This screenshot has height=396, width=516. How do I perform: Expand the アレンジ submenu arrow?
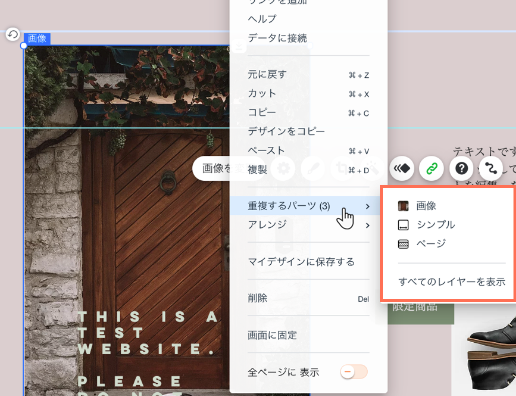(x=367, y=226)
